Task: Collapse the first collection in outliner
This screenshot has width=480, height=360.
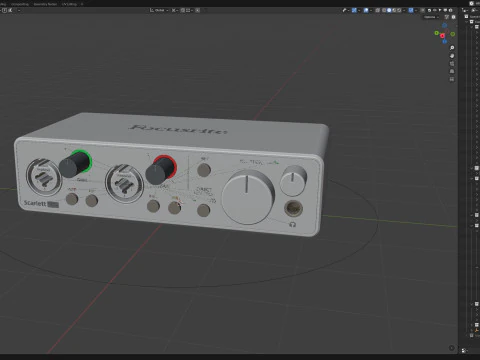Action: tap(467, 22)
